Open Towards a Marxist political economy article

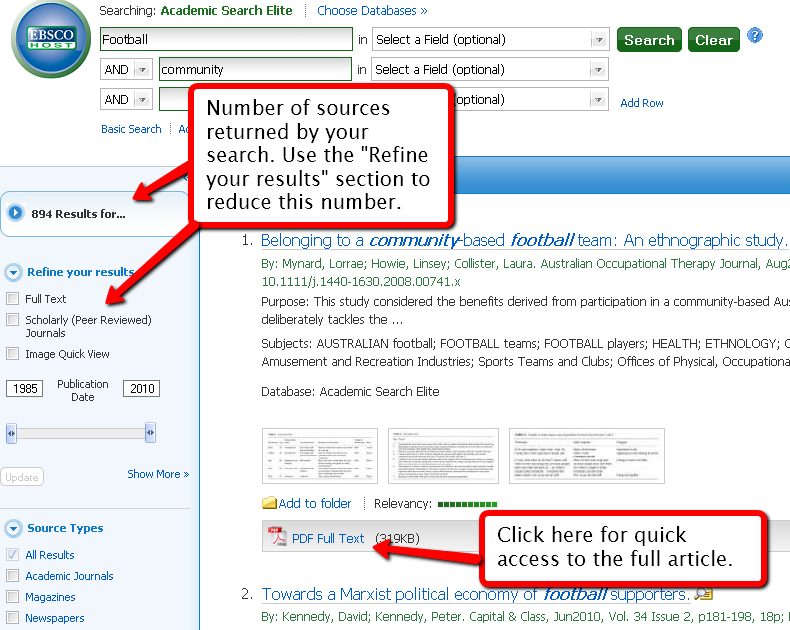pyautogui.click(x=475, y=595)
